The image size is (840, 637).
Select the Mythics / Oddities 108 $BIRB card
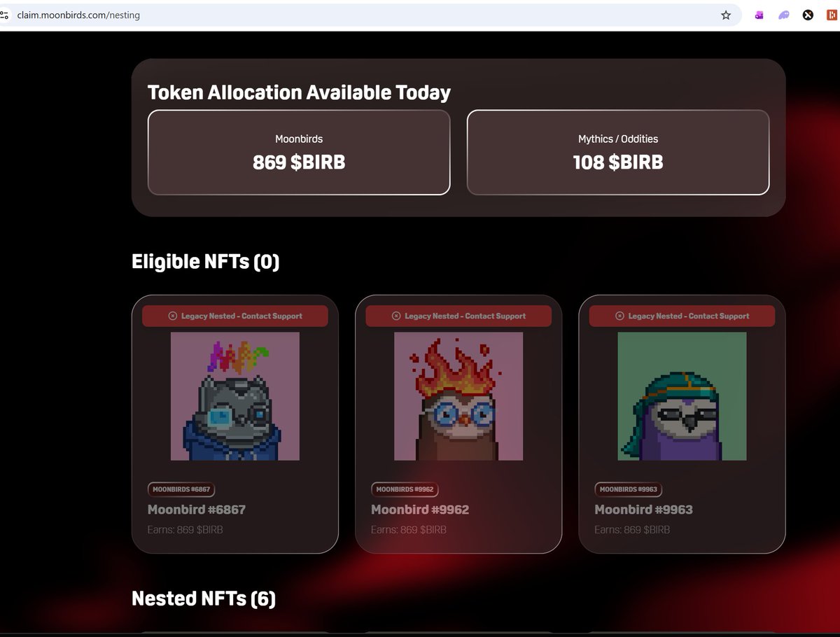coord(618,152)
